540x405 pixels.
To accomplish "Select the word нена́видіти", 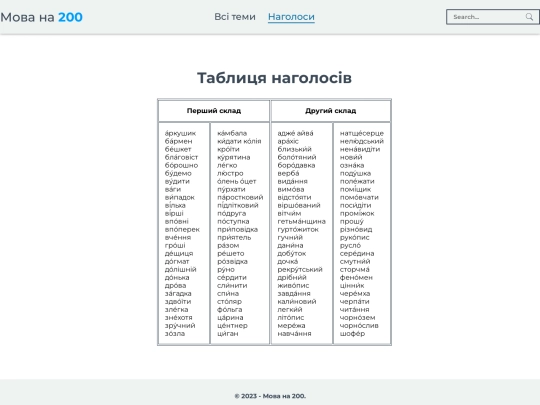I will [x=360, y=149].
